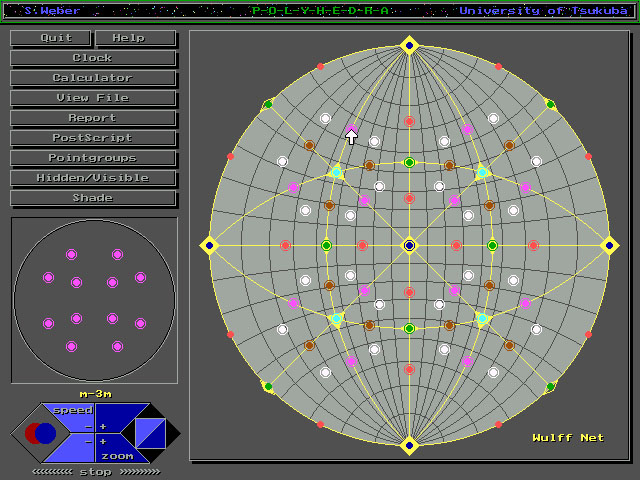Toggle Shade rendering

click(x=93, y=198)
